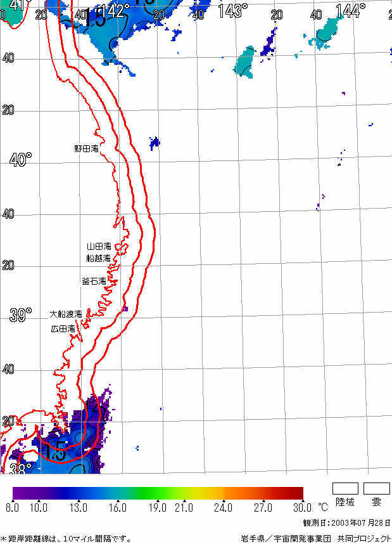This screenshot has width=392, height=544.
Task: Click the 野田湾 bay label
Action: pos(86,149)
